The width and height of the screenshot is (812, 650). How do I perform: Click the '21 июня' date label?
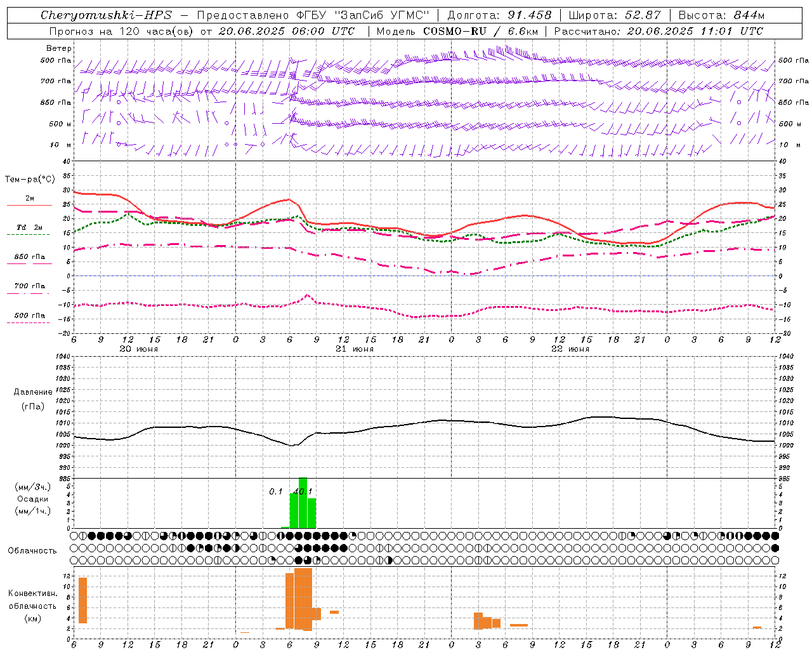pos(355,349)
